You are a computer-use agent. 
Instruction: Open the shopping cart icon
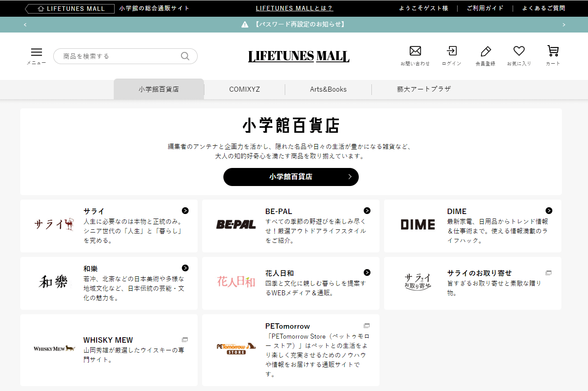pyautogui.click(x=552, y=51)
